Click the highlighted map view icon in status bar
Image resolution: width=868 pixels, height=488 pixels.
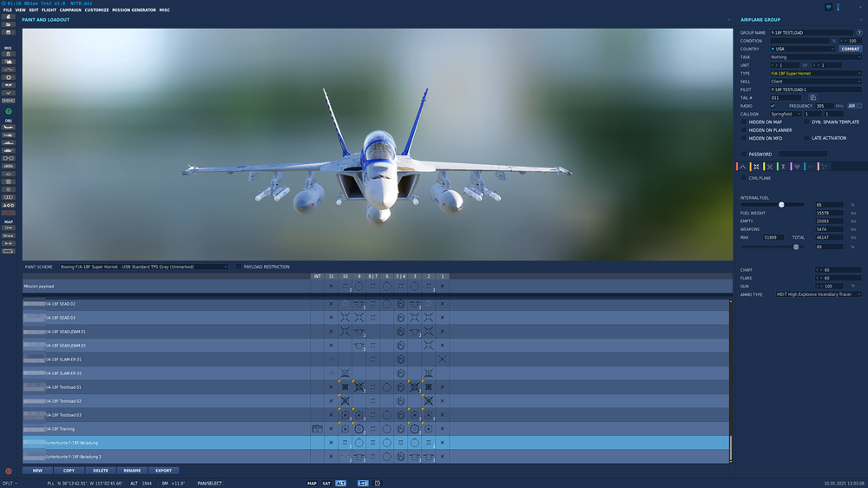point(363,484)
